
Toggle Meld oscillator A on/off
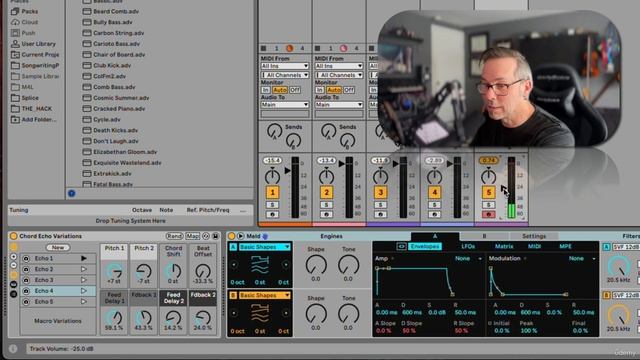pos(233,247)
